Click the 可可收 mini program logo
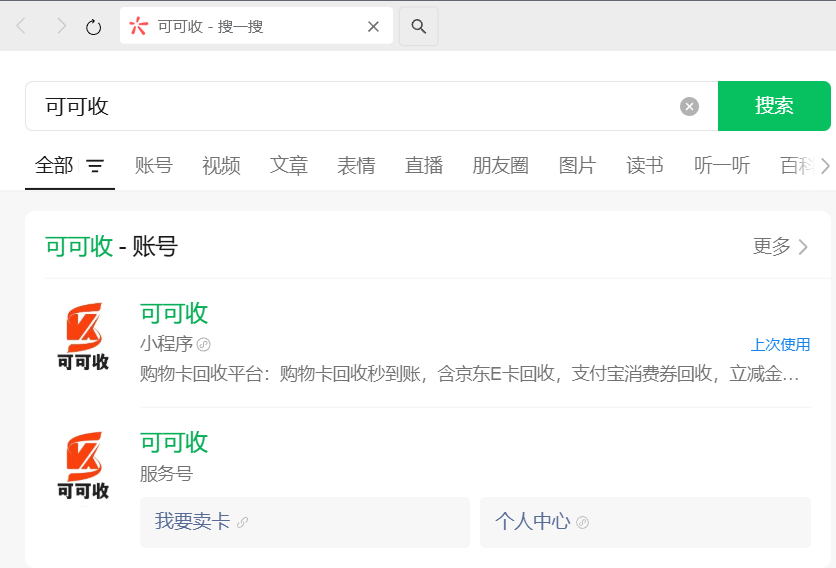836x568 pixels. tap(83, 337)
